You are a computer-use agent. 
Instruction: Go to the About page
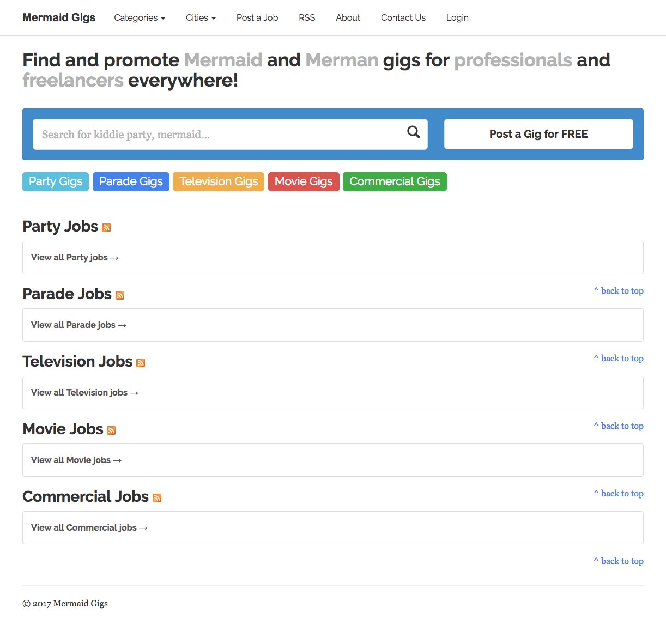[348, 17]
